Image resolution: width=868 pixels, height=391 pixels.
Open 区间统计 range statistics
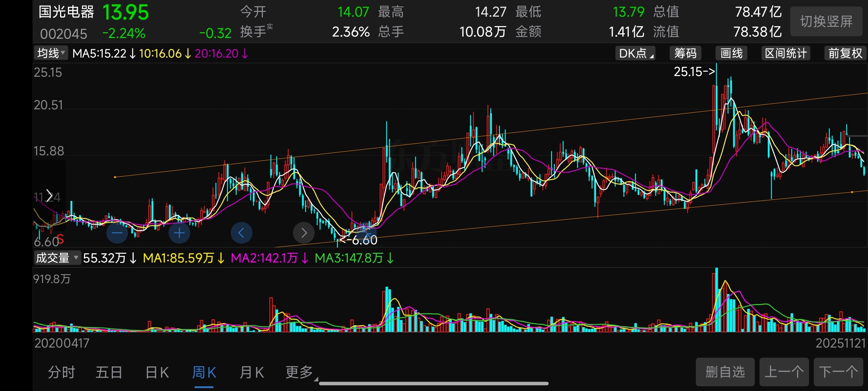[786, 54]
